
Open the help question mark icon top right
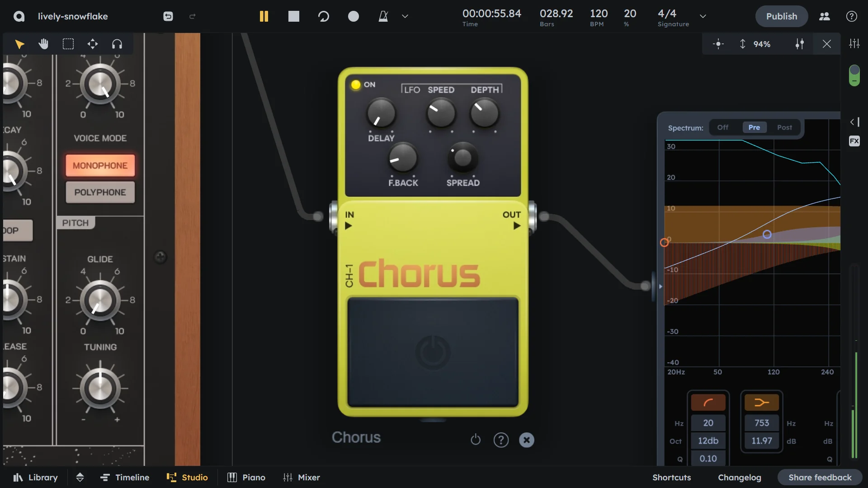pos(852,16)
